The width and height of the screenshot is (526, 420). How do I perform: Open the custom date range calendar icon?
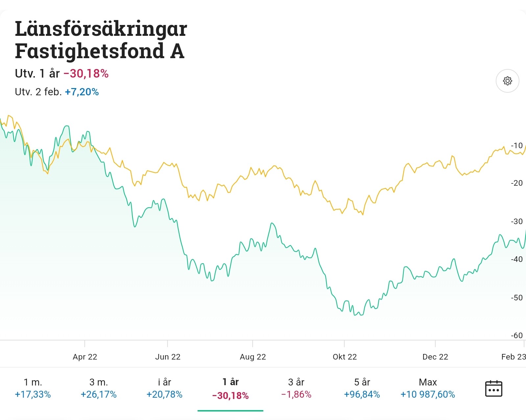click(x=493, y=388)
